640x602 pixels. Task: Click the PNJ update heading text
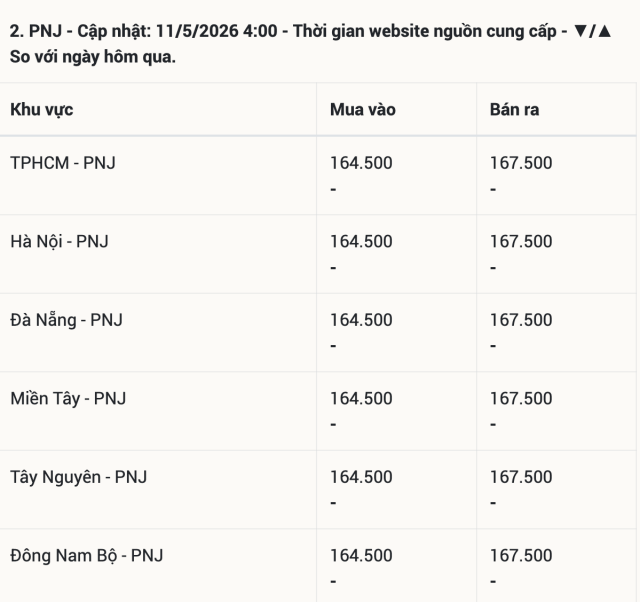coord(311,44)
